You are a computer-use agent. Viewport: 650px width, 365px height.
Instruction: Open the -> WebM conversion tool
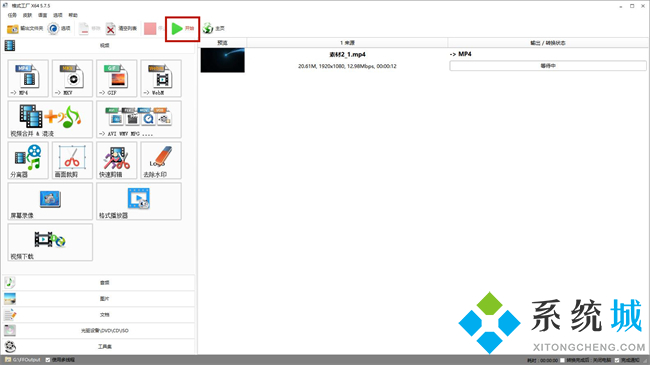[161, 78]
